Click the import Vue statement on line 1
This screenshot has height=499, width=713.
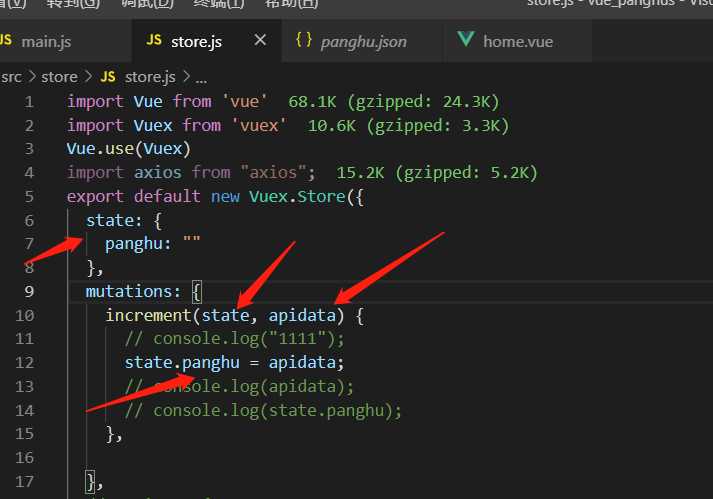[x=167, y=102]
